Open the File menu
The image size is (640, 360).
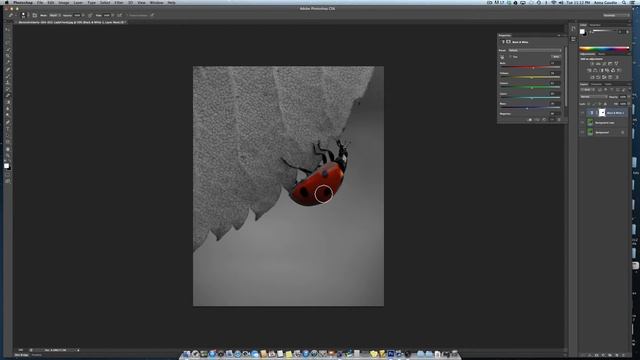(40, 2)
